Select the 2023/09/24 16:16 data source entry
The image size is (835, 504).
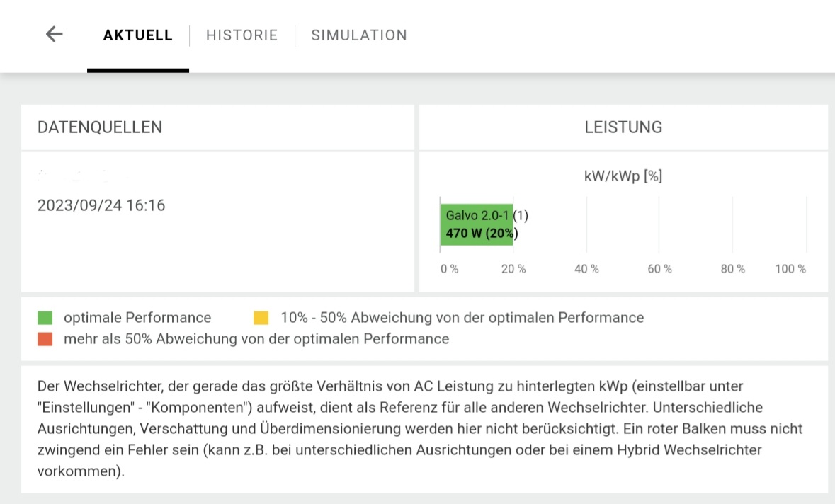point(101,205)
